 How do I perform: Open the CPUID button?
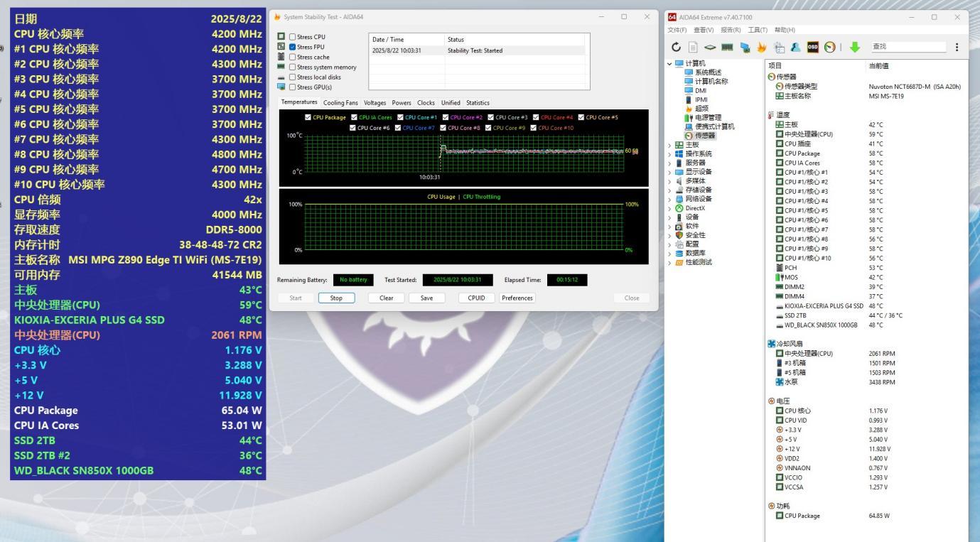pos(476,298)
